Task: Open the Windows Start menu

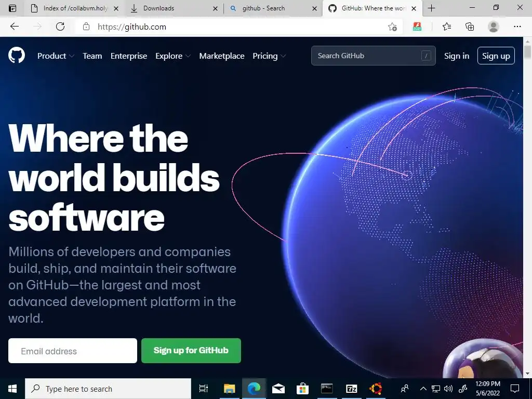Action: 12,389
